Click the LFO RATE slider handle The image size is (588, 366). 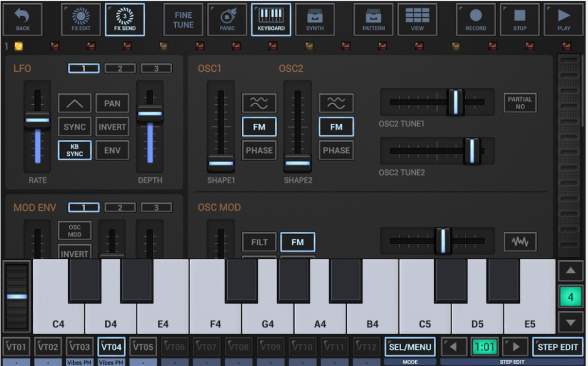click(37, 120)
